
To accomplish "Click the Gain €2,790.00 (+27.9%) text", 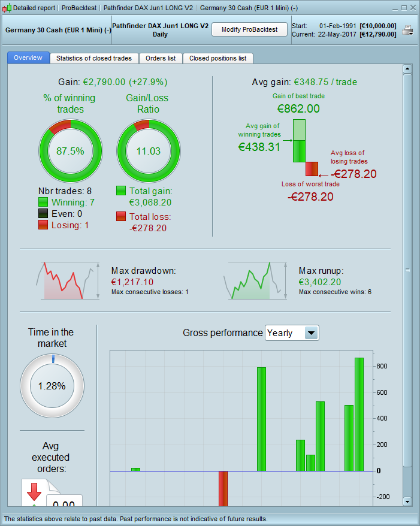I will (x=113, y=82).
